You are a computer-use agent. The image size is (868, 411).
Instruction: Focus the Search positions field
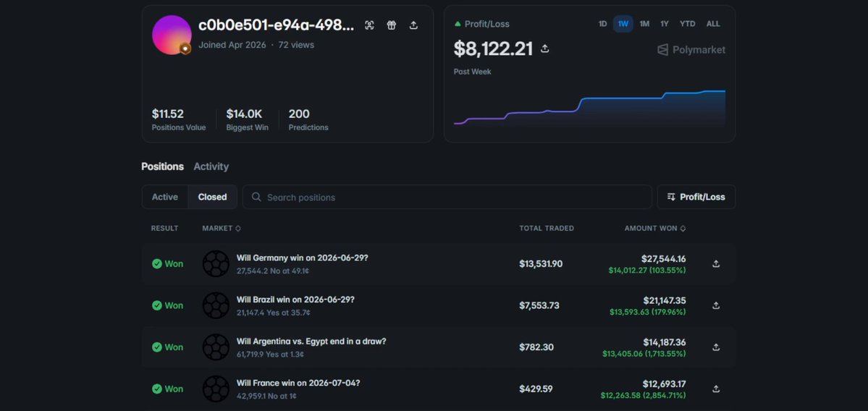[447, 197]
